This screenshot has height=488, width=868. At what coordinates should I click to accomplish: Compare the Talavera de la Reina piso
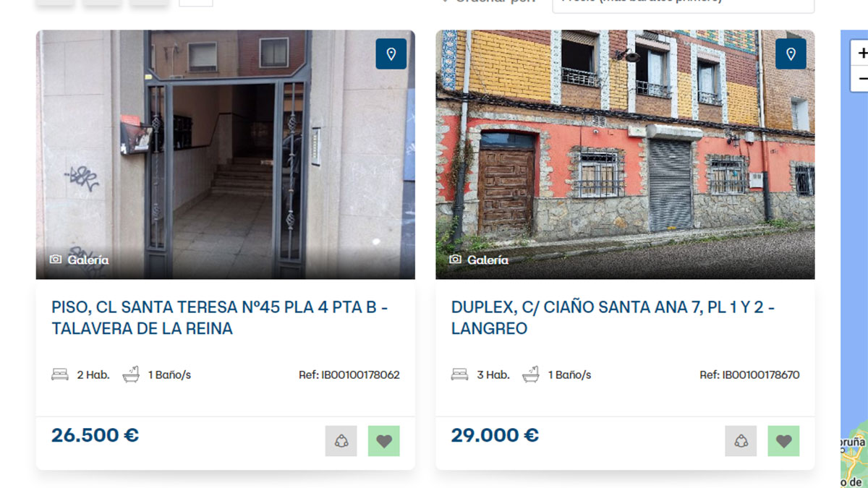[341, 441]
